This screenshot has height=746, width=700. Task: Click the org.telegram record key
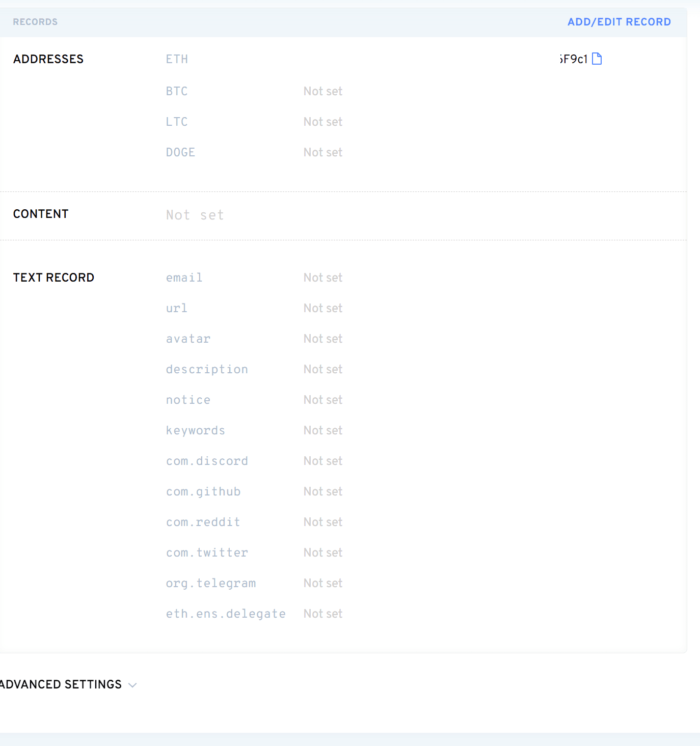[211, 583]
